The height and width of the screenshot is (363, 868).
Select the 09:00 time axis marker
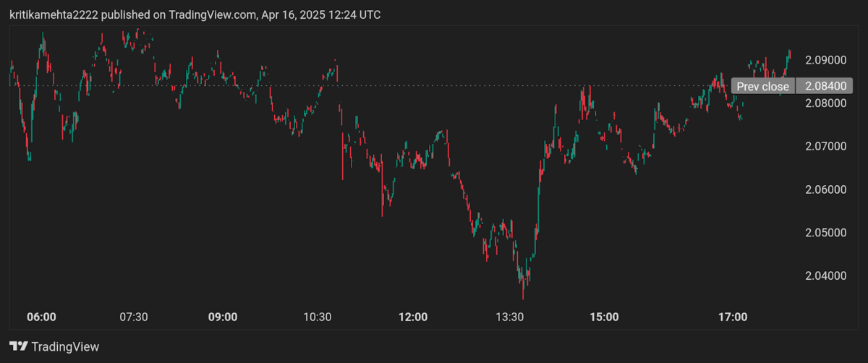pos(223,317)
